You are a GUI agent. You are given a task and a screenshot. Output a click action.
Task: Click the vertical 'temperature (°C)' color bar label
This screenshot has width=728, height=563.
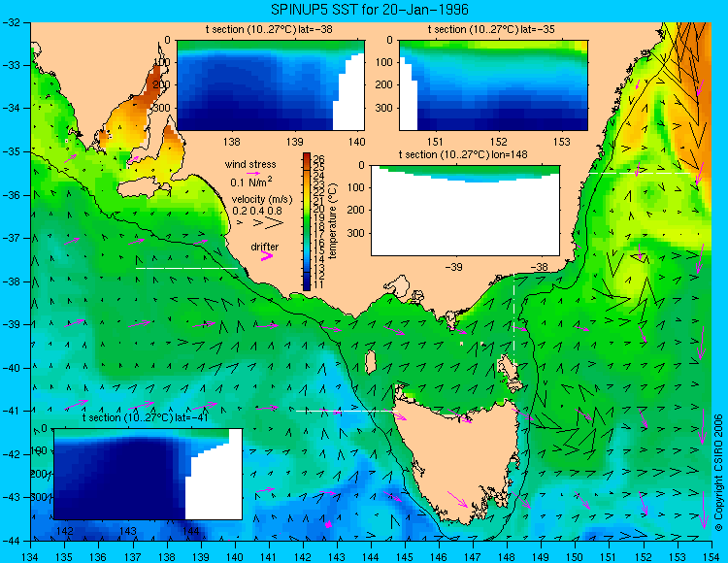point(332,221)
